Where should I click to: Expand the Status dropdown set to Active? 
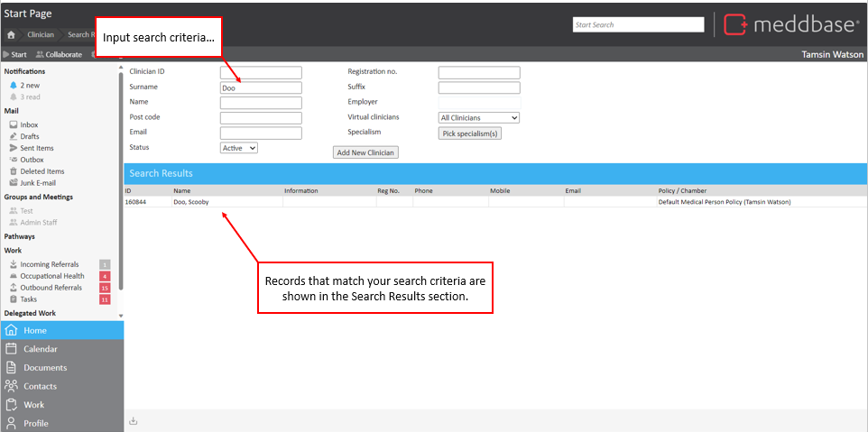coord(239,148)
